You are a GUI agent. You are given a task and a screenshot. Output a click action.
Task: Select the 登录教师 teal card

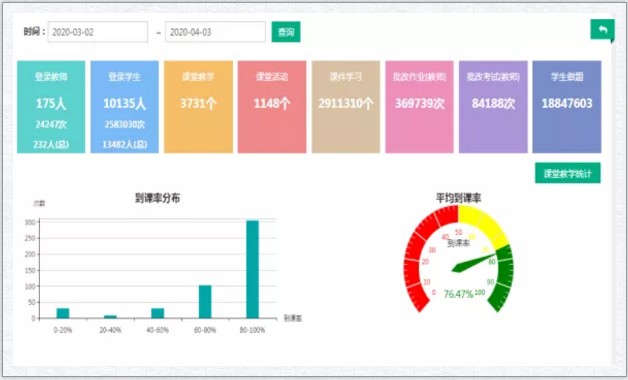pyautogui.click(x=51, y=107)
